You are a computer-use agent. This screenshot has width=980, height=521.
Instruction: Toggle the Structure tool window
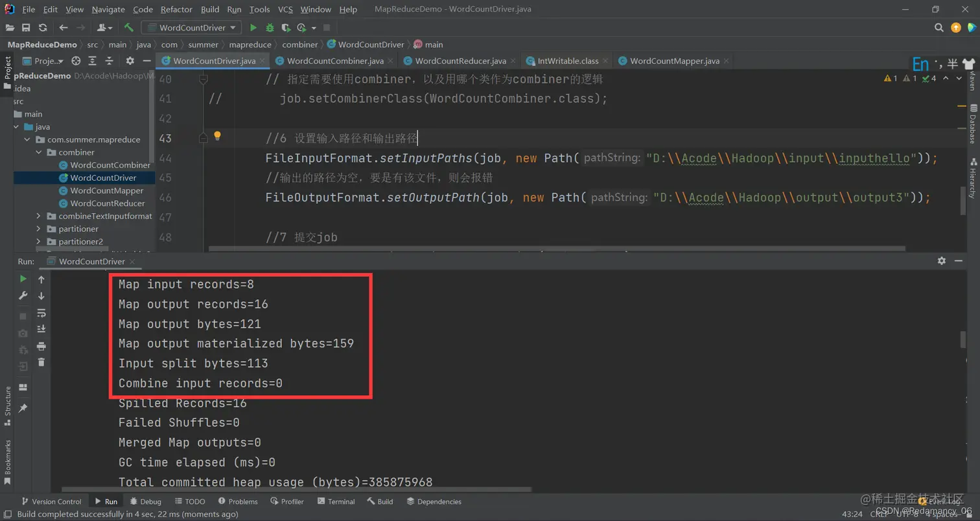tap(7, 406)
